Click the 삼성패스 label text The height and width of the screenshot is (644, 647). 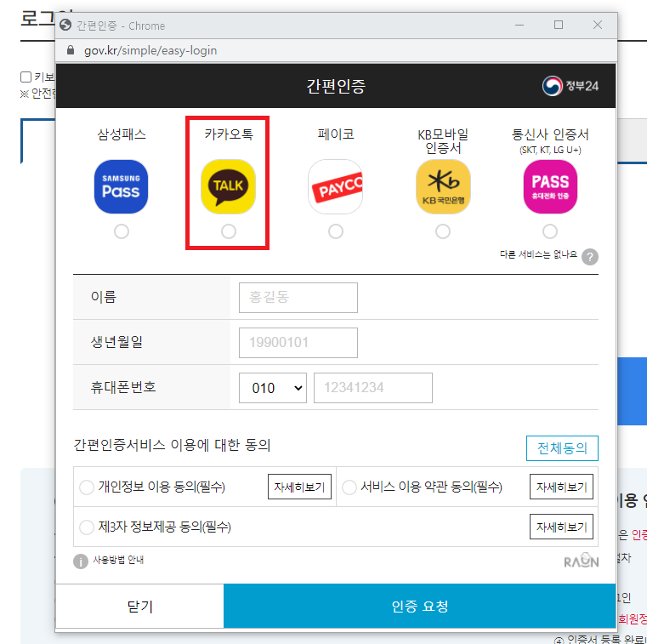[122, 134]
